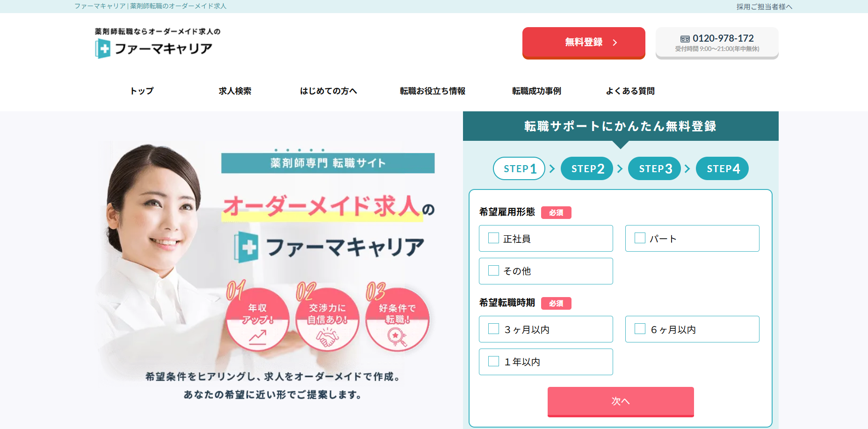The height and width of the screenshot is (429, 868).
Task: Check the 正社員 employment checkbox
Action: [x=493, y=238]
